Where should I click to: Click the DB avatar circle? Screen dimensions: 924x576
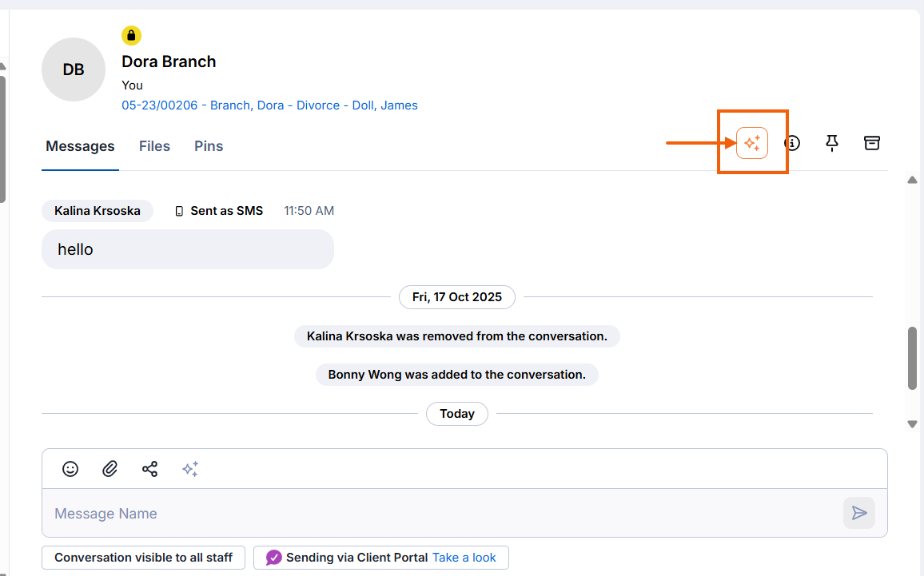tap(74, 70)
